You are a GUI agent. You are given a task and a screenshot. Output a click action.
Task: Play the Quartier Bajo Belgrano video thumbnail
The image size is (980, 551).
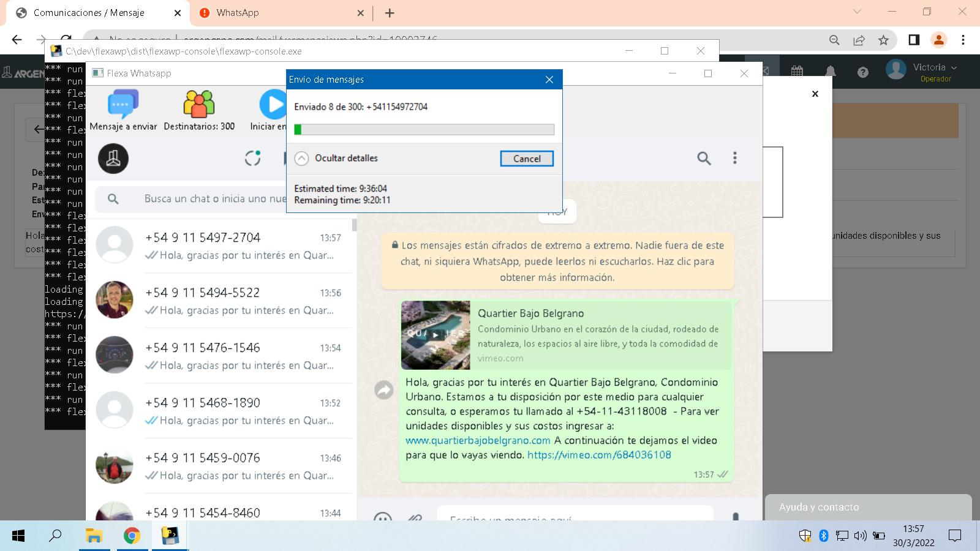click(435, 335)
